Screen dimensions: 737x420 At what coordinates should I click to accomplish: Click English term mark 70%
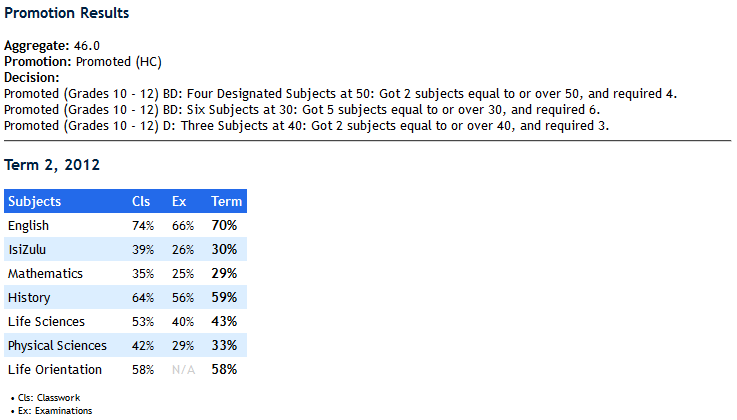224,226
